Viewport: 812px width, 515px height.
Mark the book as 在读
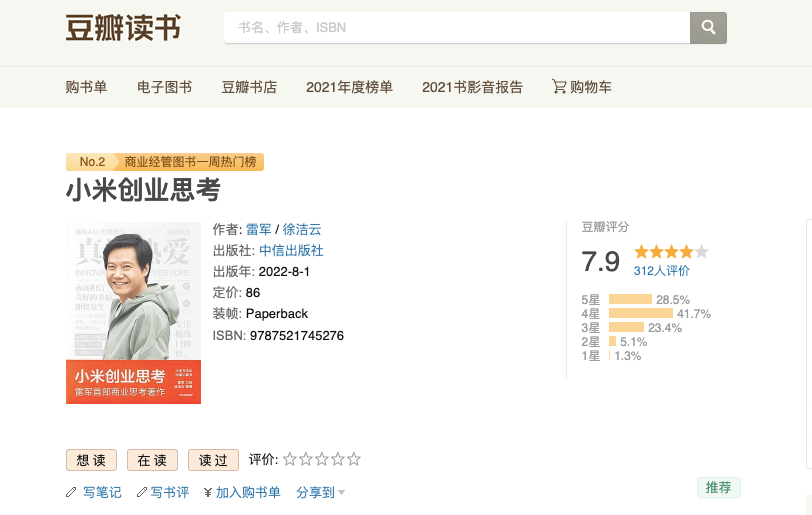tap(152, 460)
